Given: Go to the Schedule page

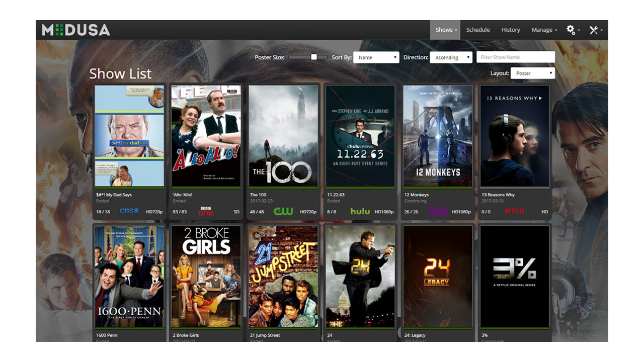Looking at the screenshot, I should pyautogui.click(x=478, y=30).
